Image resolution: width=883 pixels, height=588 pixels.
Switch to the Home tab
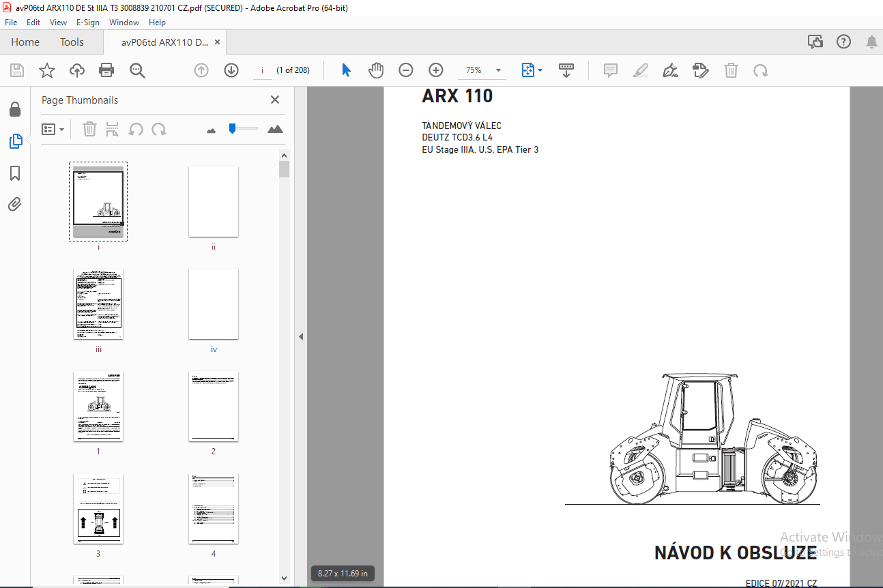25,42
